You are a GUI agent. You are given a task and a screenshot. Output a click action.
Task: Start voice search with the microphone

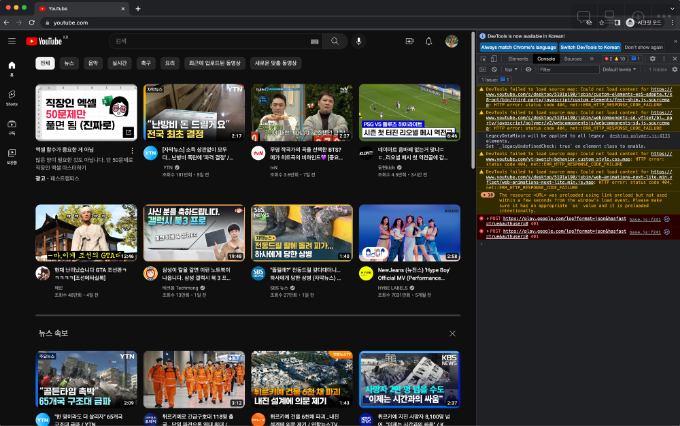tap(359, 41)
